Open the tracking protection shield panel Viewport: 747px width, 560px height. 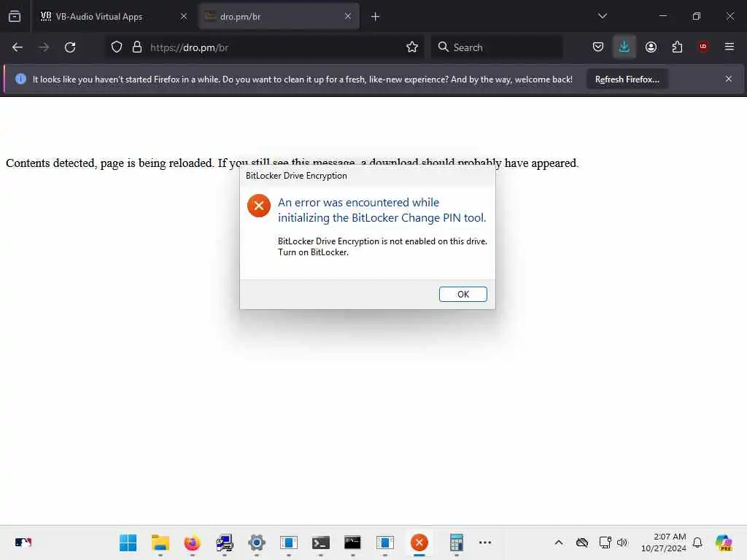(x=117, y=47)
